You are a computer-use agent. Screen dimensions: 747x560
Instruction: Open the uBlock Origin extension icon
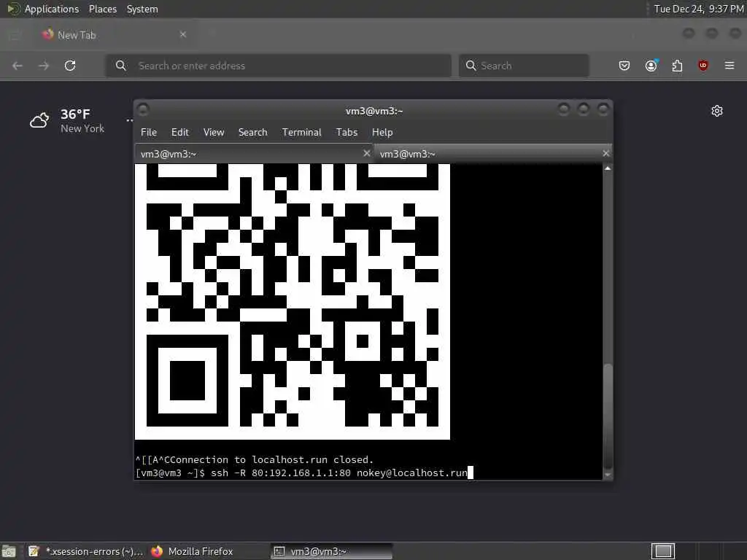(x=703, y=65)
